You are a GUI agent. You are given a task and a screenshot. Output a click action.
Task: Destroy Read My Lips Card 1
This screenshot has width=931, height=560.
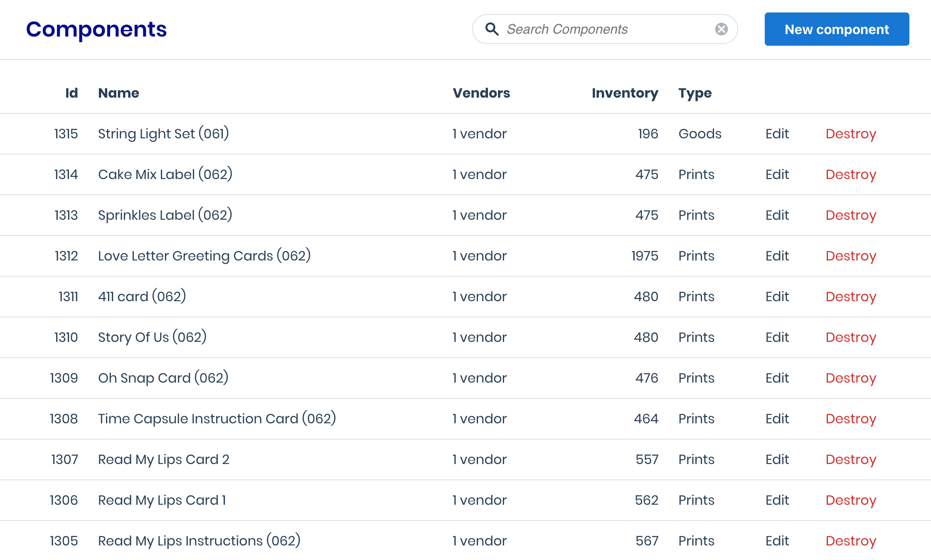[x=850, y=500]
